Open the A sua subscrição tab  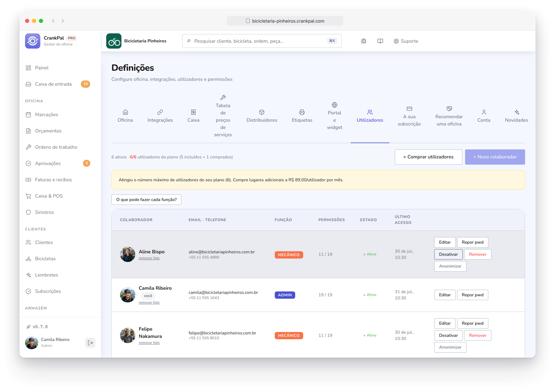click(409, 116)
